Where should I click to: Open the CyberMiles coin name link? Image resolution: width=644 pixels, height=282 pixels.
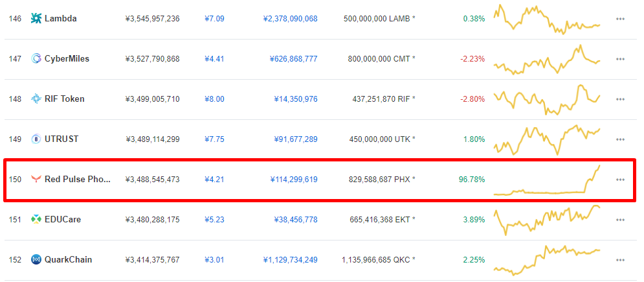click(67, 59)
